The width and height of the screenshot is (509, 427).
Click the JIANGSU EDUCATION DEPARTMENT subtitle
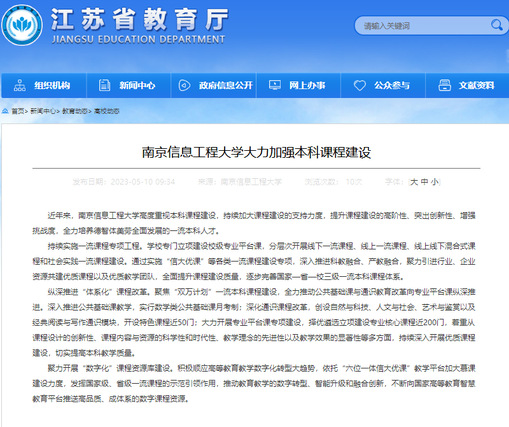[138, 39]
